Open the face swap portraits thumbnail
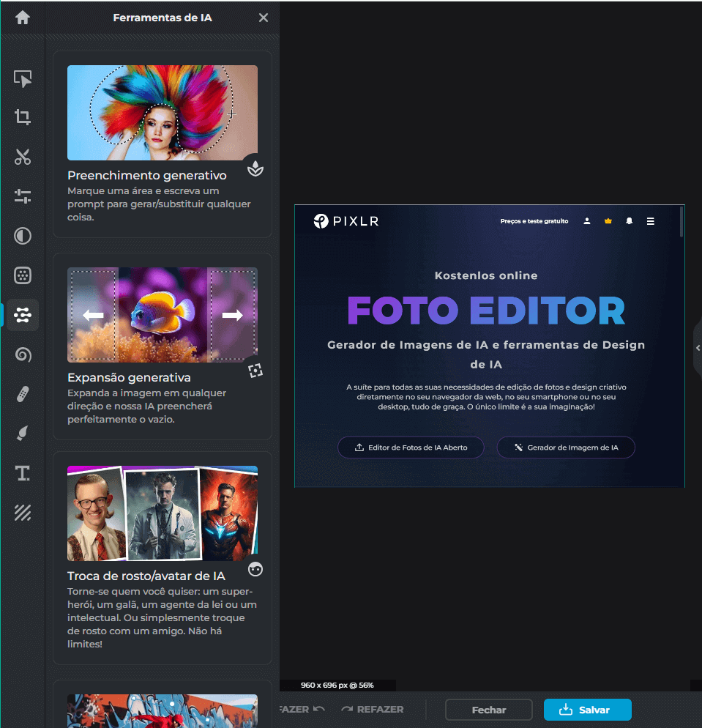This screenshot has height=728, width=702. [163, 513]
